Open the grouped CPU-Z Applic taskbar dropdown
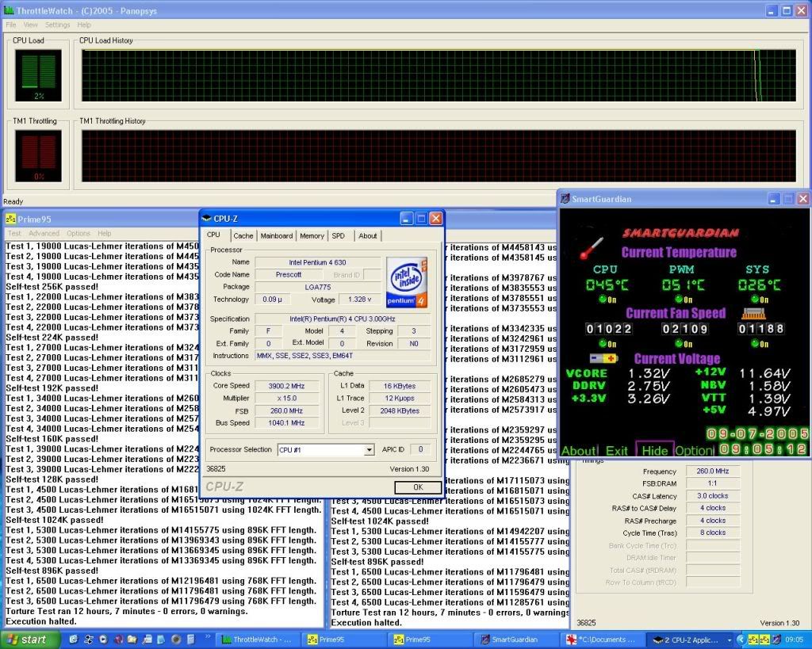Image resolution: width=812 pixels, height=649 pixels. click(x=691, y=639)
